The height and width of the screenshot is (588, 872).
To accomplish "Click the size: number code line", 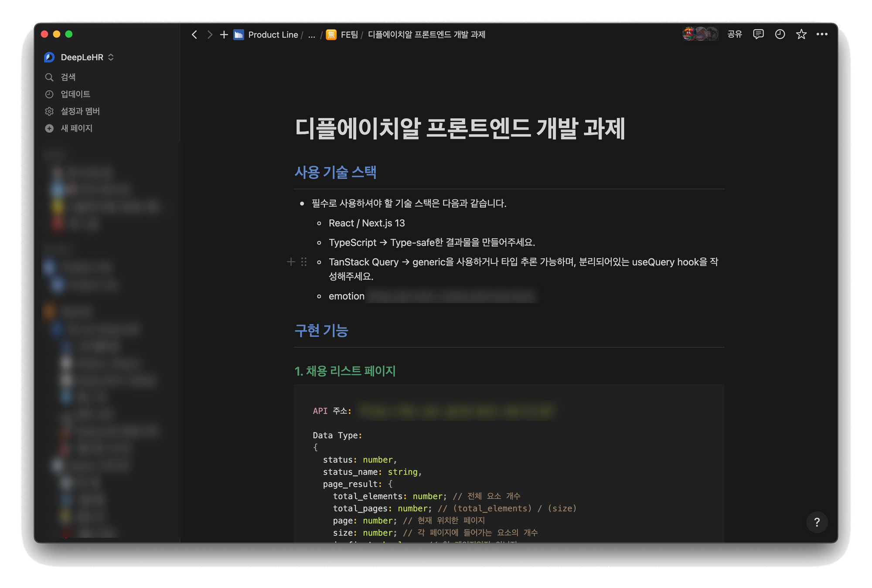I will click(x=435, y=533).
